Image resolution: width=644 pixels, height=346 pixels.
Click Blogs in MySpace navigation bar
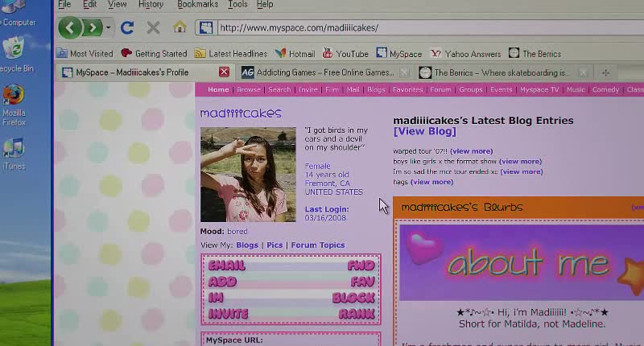tap(376, 89)
